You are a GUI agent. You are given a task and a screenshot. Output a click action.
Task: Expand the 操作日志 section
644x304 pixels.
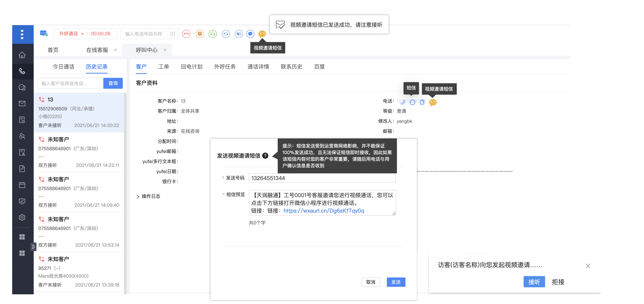pyautogui.click(x=149, y=196)
